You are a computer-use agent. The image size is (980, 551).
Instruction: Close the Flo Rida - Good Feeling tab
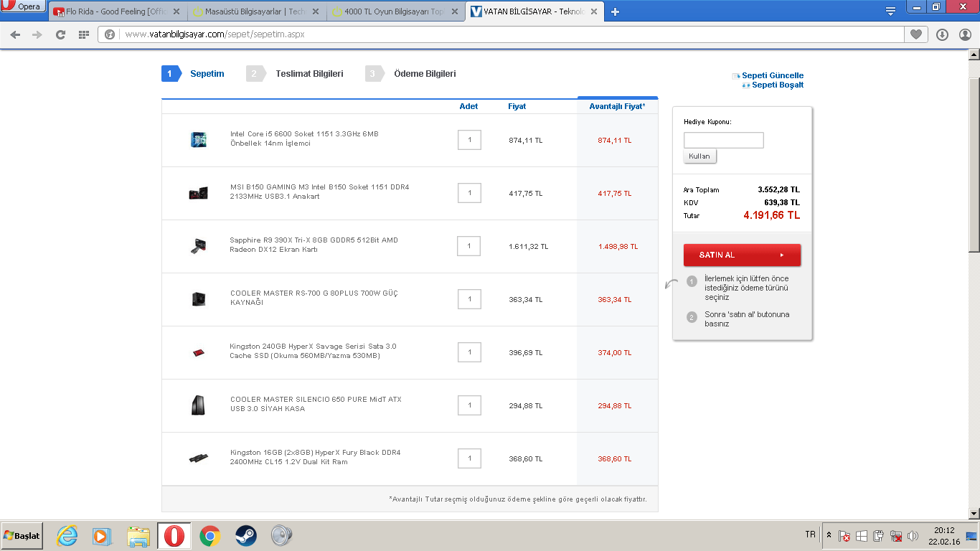(x=176, y=11)
